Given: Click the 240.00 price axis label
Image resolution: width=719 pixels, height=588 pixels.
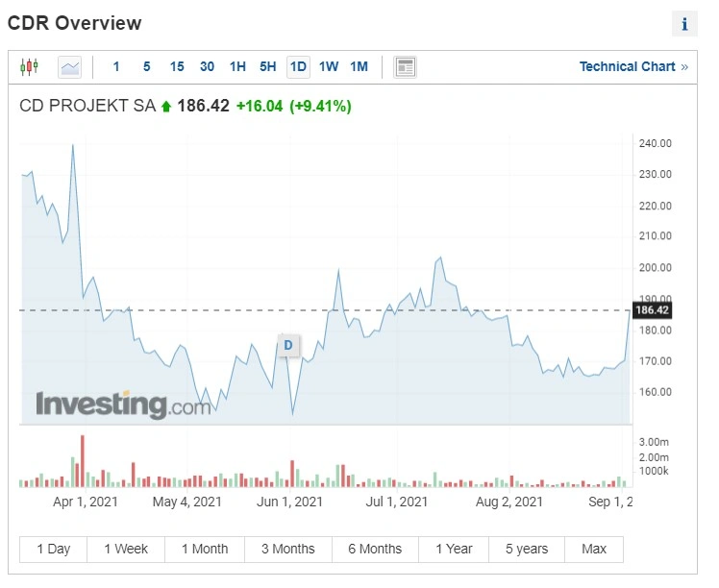Looking at the screenshot, I should (x=656, y=143).
